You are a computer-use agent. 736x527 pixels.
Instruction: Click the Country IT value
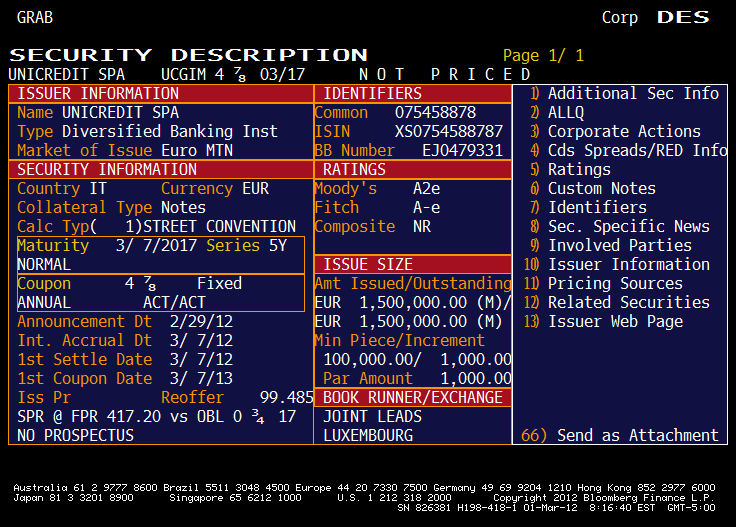coord(98,189)
